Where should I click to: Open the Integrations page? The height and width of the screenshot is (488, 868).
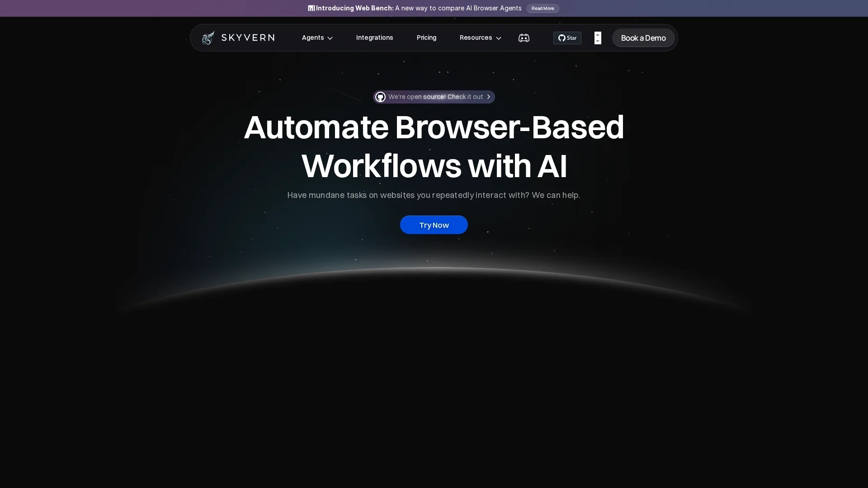click(x=375, y=38)
